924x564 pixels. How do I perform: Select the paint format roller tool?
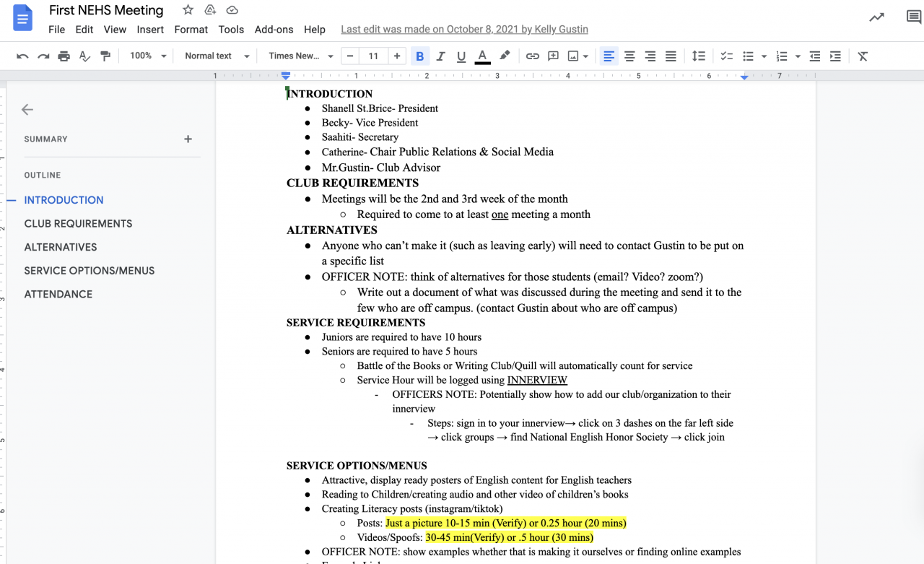pyautogui.click(x=105, y=56)
